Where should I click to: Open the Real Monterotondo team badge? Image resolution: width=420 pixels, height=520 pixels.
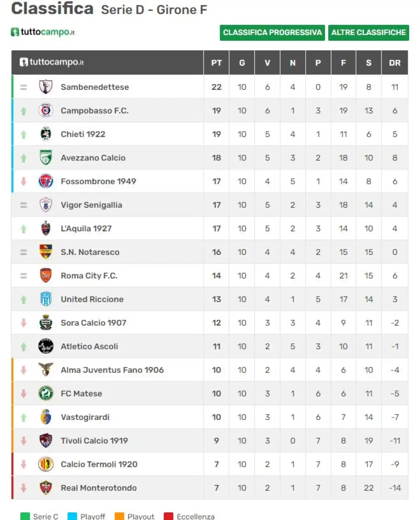[46, 488]
